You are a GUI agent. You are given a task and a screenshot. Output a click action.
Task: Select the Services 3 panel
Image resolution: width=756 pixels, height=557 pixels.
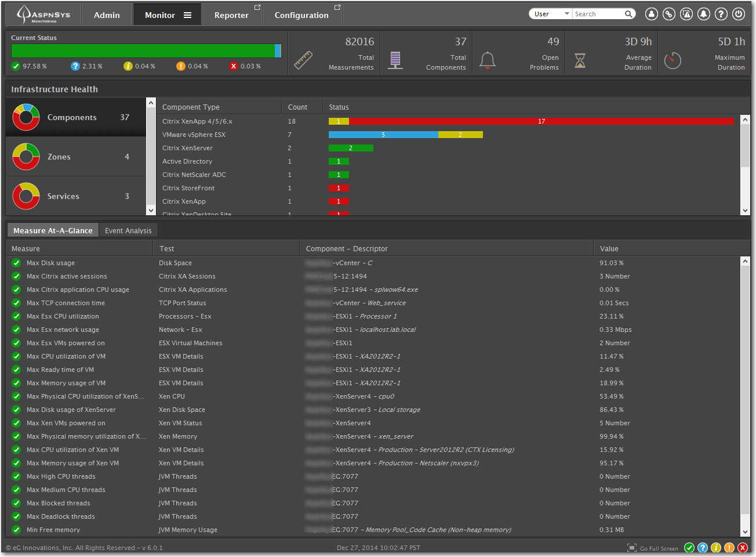[x=76, y=196]
